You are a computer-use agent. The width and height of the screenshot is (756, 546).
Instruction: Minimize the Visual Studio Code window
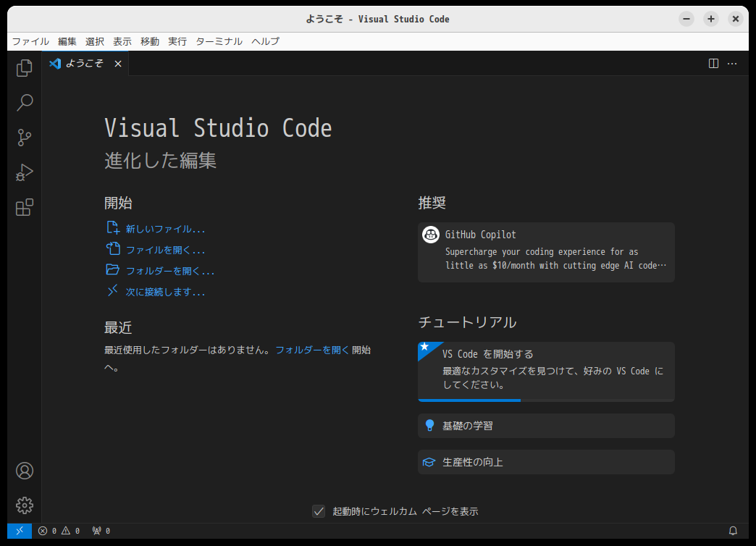(x=686, y=19)
